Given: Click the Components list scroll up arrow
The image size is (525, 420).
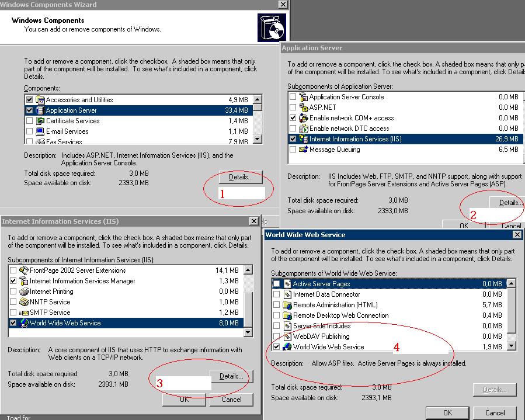Looking at the screenshot, I should click(257, 99).
